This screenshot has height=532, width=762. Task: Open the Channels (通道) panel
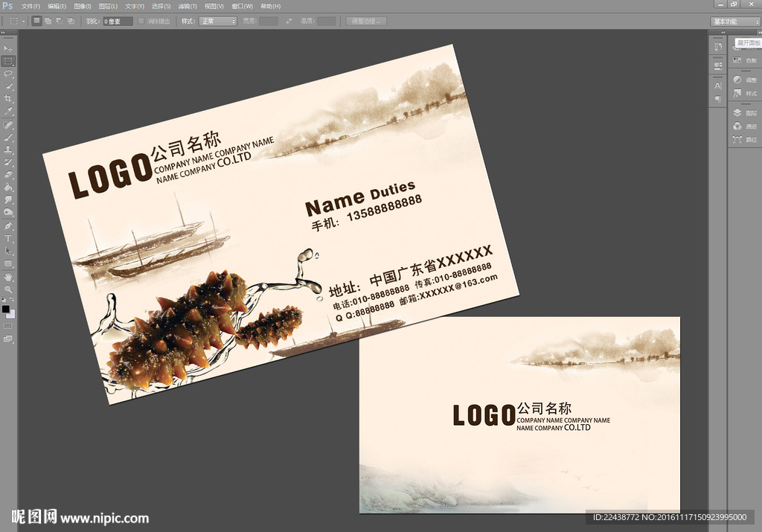(x=745, y=126)
